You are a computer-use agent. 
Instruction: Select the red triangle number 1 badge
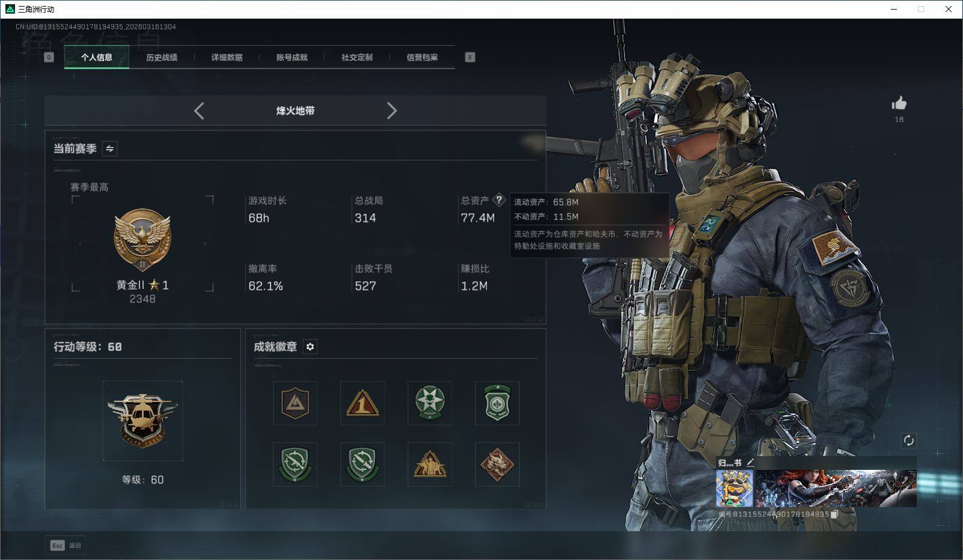click(362, 403)
